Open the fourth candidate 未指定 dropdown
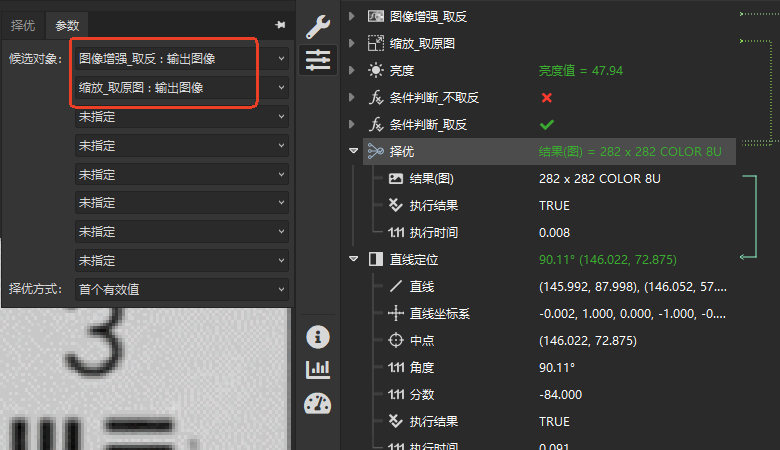780x450 pixels. (x=182, y=145)
